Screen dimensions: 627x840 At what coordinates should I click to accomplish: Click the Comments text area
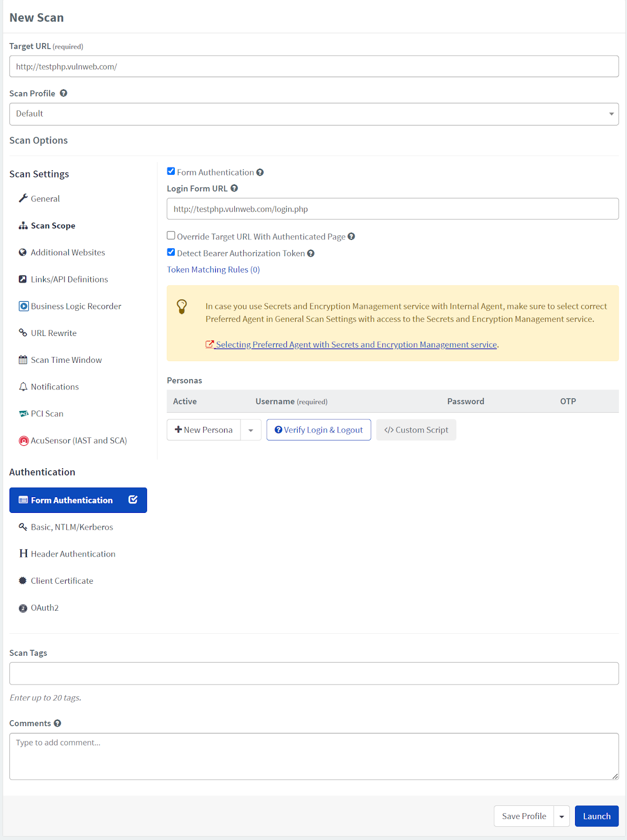[x=314, y=757]
